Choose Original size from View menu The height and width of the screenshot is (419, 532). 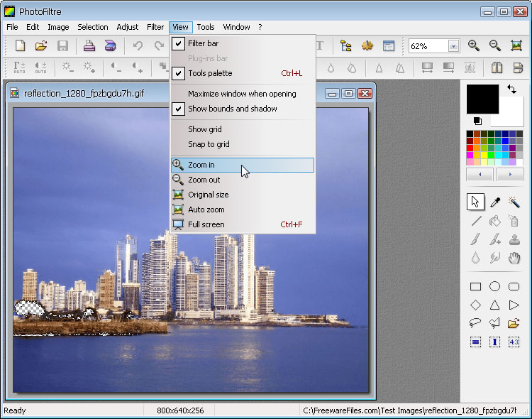[243, 195]
